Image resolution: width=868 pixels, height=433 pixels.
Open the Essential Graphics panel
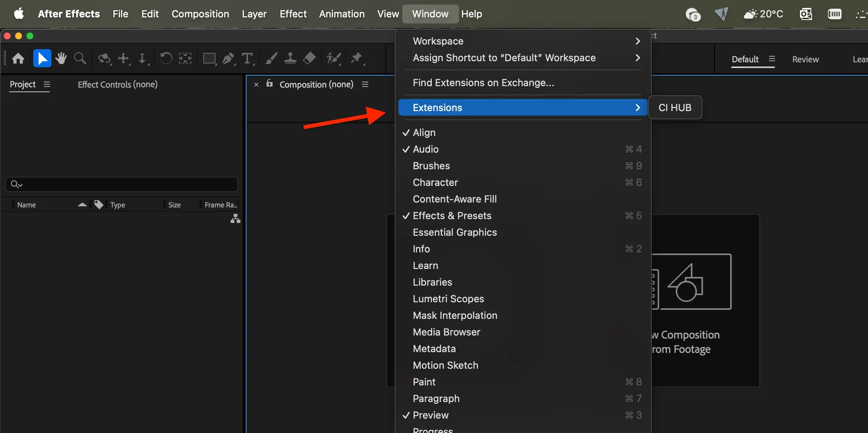point(524,232)
